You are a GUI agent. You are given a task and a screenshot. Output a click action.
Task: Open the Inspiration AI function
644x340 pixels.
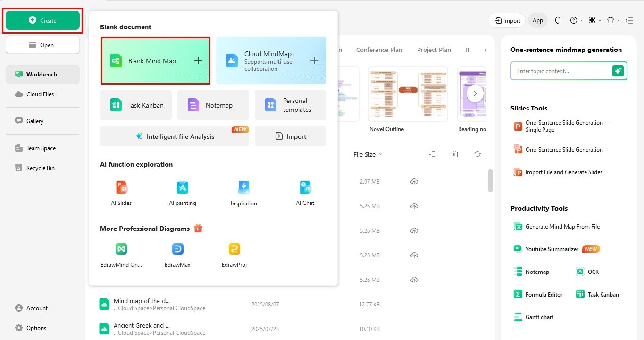point(244,193)
